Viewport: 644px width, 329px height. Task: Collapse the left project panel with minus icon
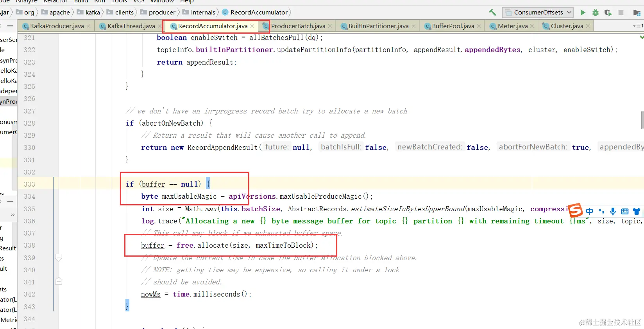tap(10, 26)
